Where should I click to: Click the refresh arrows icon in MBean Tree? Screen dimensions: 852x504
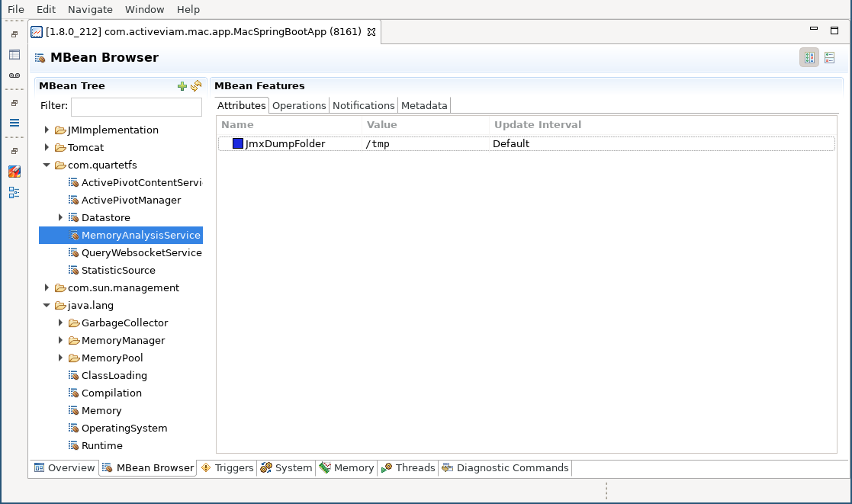[196, 86]
